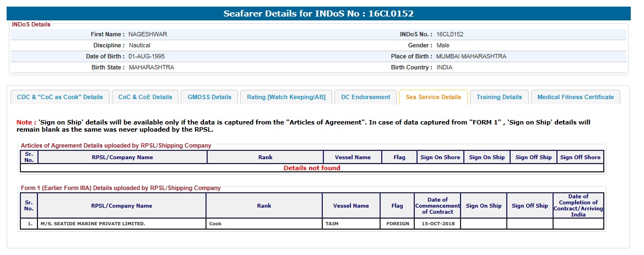Click the NAGESHWAR first name value
The image size is (644, 255).
(x=148, y=34)
